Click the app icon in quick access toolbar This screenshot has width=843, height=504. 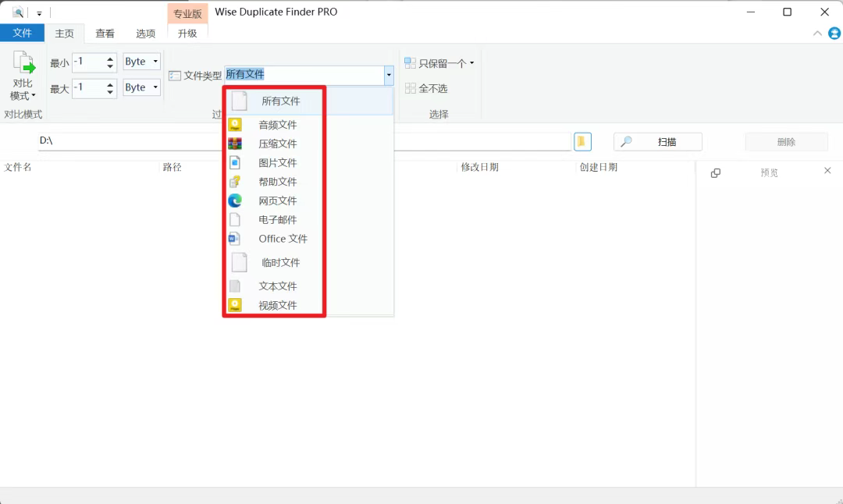pyautogui.click(x=18, y=12)
